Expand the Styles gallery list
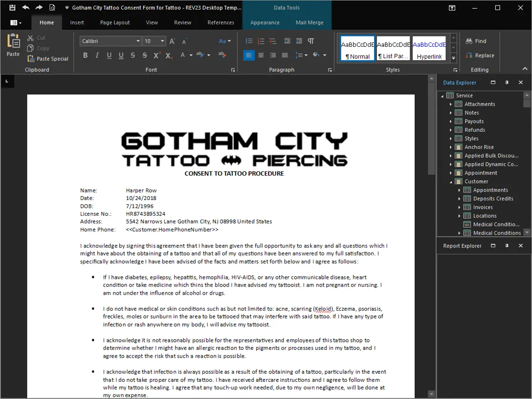The width and height of the screenshot is (532, 399). [x=454, y=58]
